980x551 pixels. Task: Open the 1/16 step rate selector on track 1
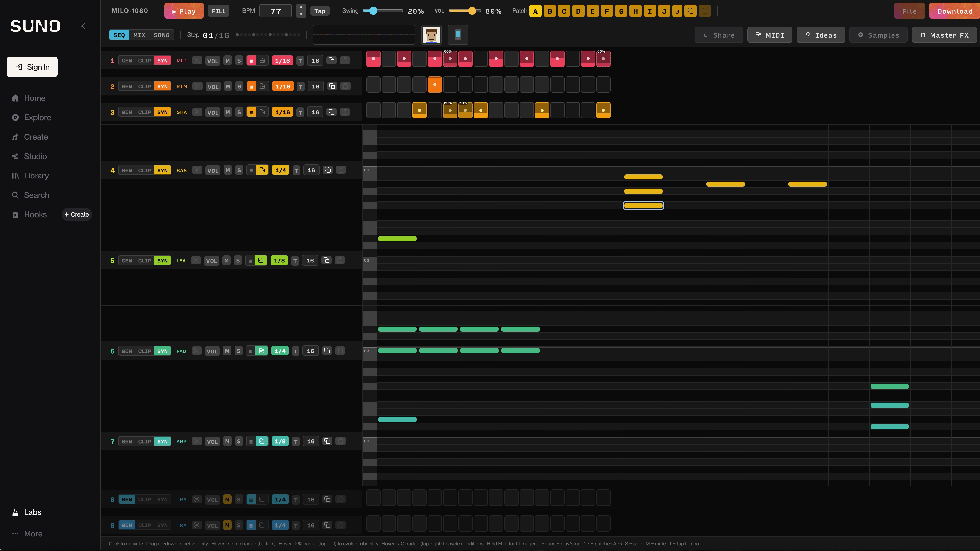pos(282,61)
